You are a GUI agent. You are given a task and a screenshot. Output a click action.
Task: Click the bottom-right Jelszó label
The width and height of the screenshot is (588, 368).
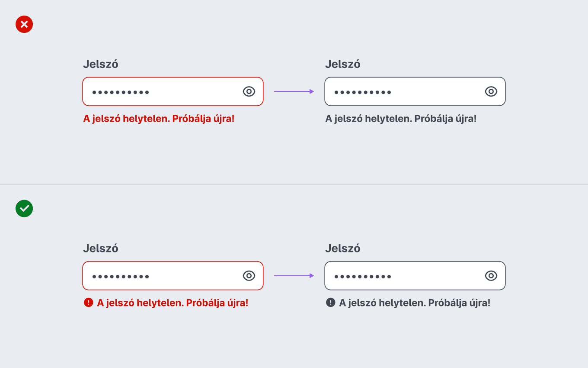[x=342, y=249]
